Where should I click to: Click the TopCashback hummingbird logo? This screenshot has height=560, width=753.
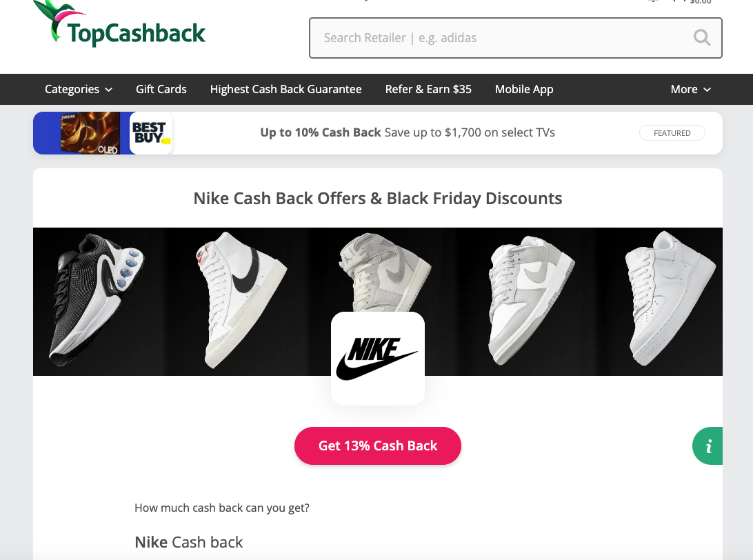coord(119,26)
